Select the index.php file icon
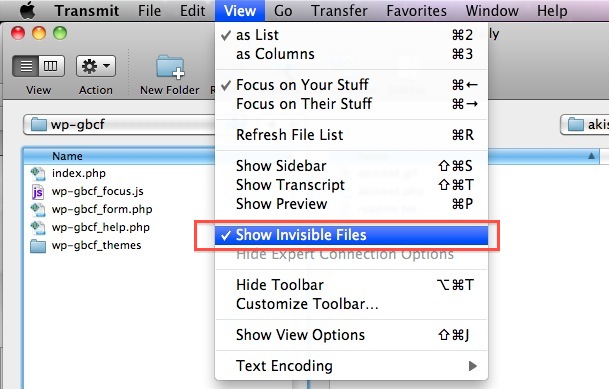Image resolution: width=609 pixels, height=389 pixels. (x=38, y=173)
